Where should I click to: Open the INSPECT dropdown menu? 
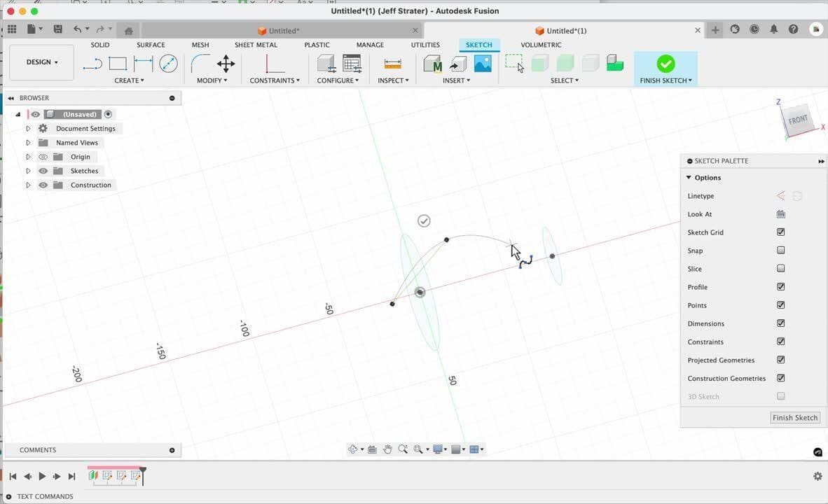(393, 80)
